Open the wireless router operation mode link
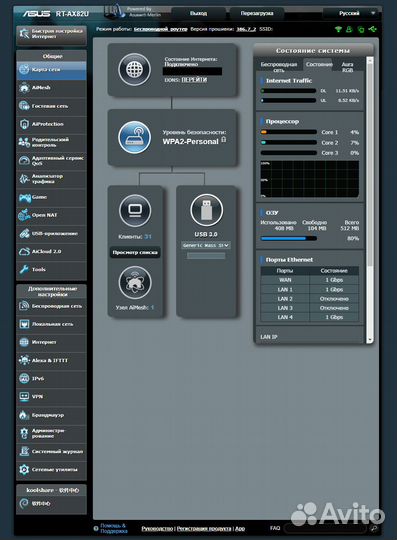Viewport: 397px width, 540px height. point(160,29)
